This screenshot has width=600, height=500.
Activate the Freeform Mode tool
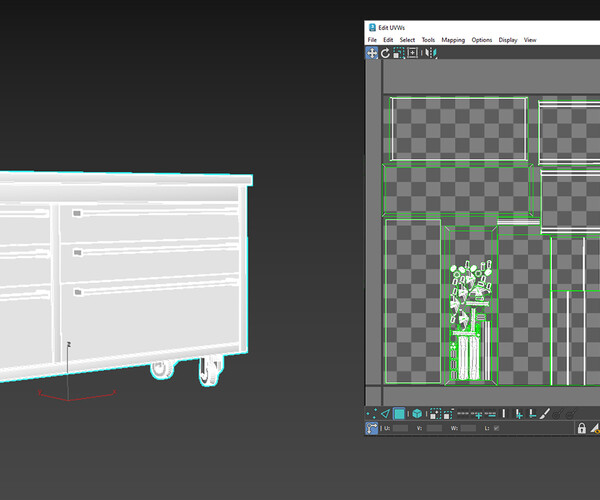[x=412, y=53]
